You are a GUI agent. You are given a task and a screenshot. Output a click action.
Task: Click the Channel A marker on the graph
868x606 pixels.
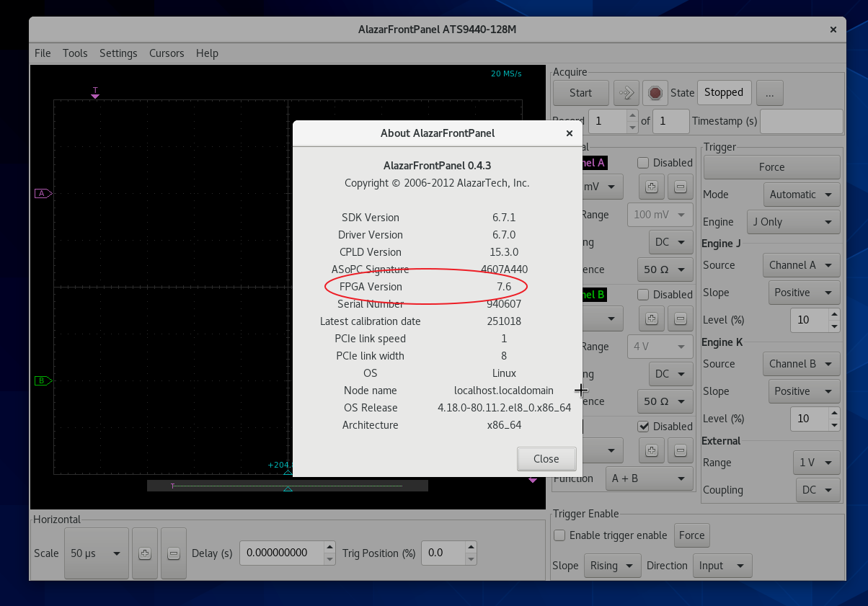[43, 193]
